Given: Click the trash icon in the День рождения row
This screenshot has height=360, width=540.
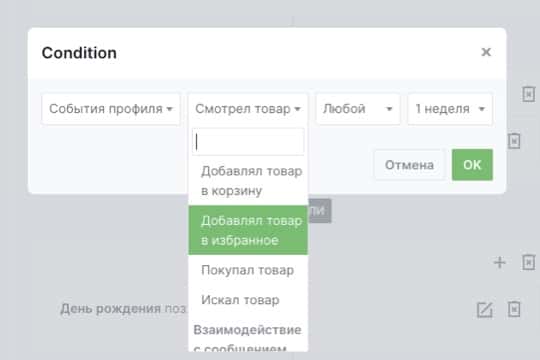Looking at the screenshot, I should pos(514,309).
